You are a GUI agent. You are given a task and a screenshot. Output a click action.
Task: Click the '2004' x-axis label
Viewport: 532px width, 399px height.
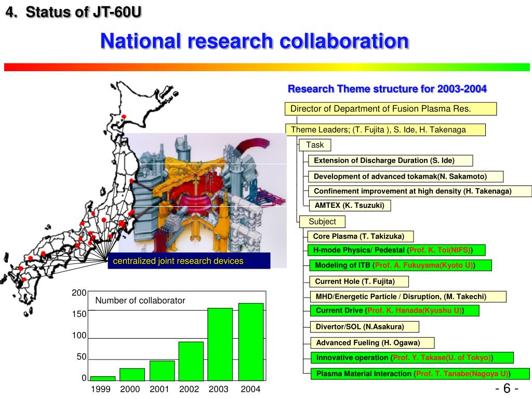coord(250,389)
